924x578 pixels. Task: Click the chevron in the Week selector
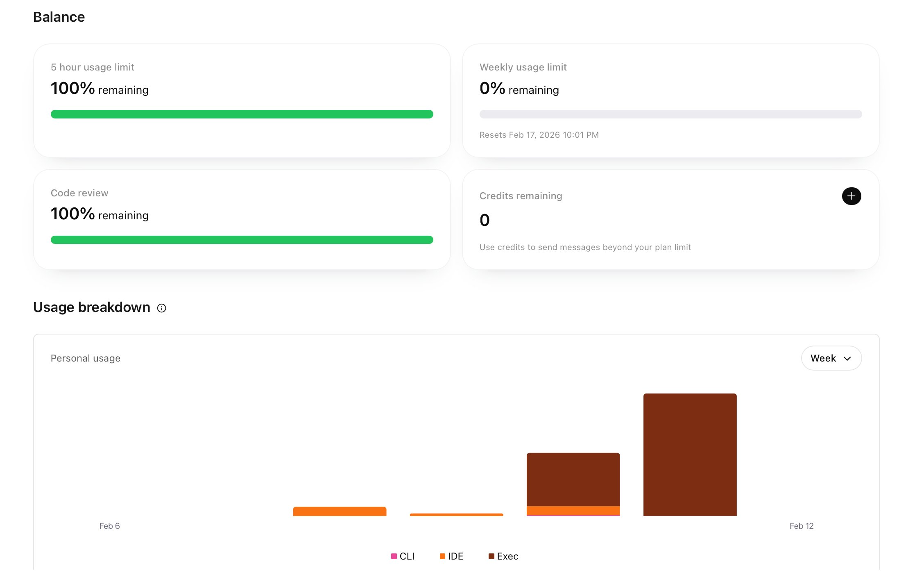pyautogui.click(x=847, y=359)
